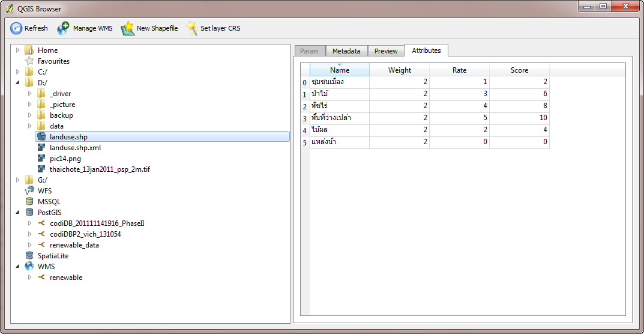Click the Name cell 'พื้นที่ว่างเปล่า'

click(339, 118)
